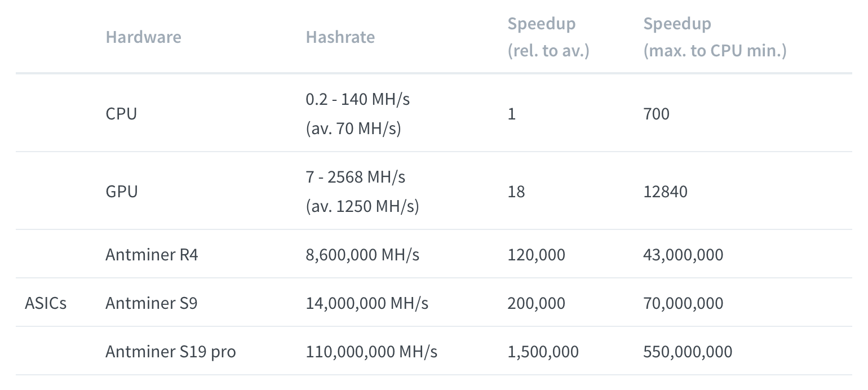Select the 0.2 - 140 MH/s hashrate text
Viewport: 868px width, 390px height.
tap(358, 100)
